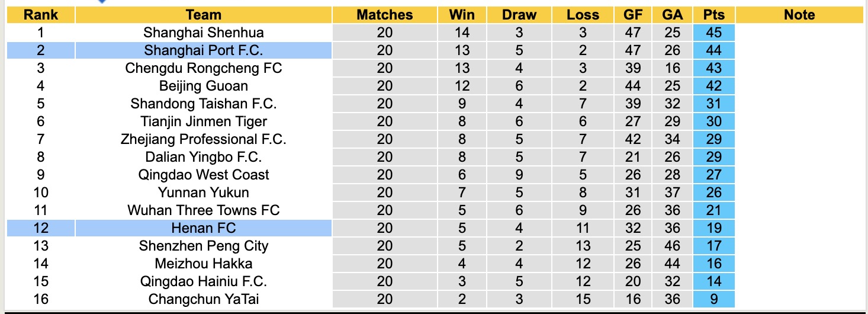Select the Draw column header

pyautogui.click(x=519, y=15)
